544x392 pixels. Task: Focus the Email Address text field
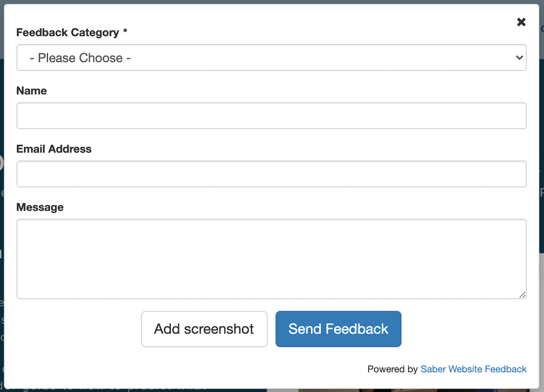point(271,174)
